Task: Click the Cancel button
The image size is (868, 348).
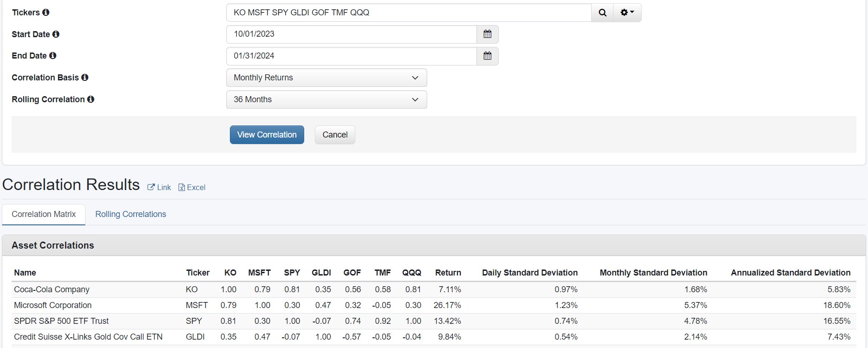Action: click(335, 135)
